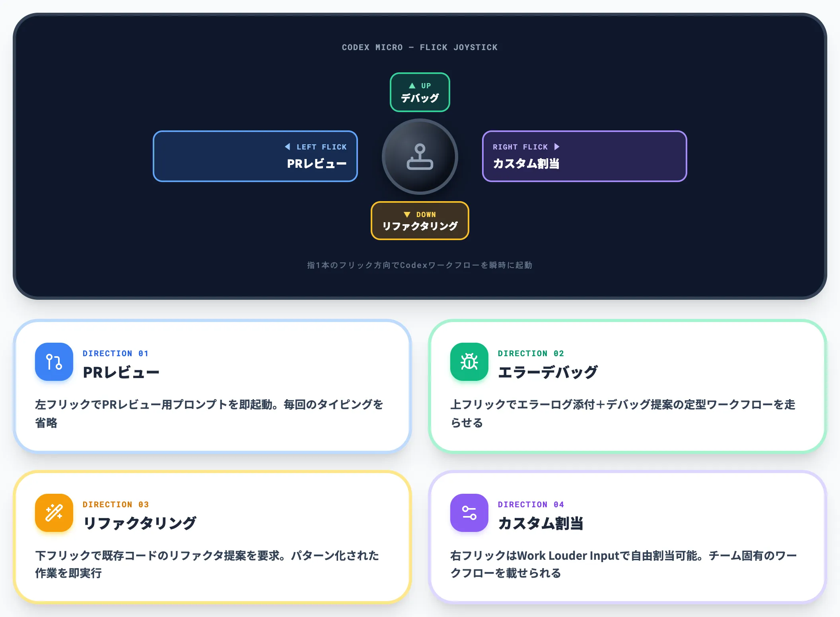This screenshot has width=840, height=617.
Task: Click the right arrow icon beside RIGHT FLICK
Action: click(556, 147)
